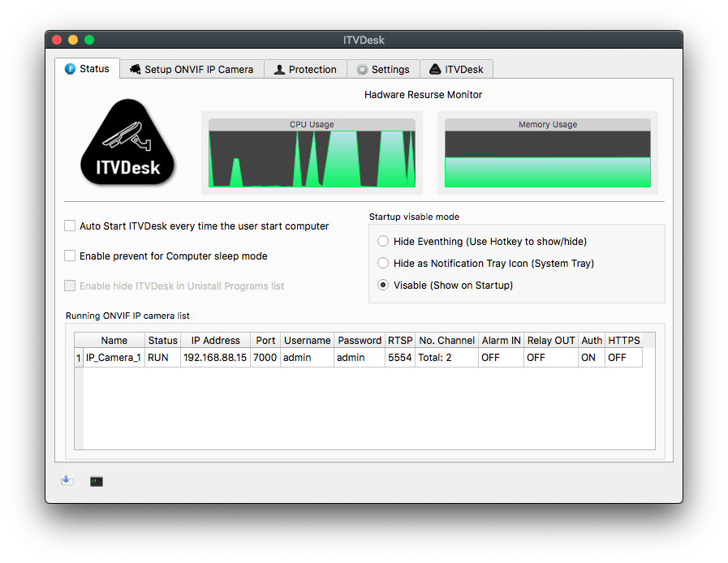728x563 pixels.
Task: Open the terminal console icon at the bottom
Action: (x=96, y=481)
